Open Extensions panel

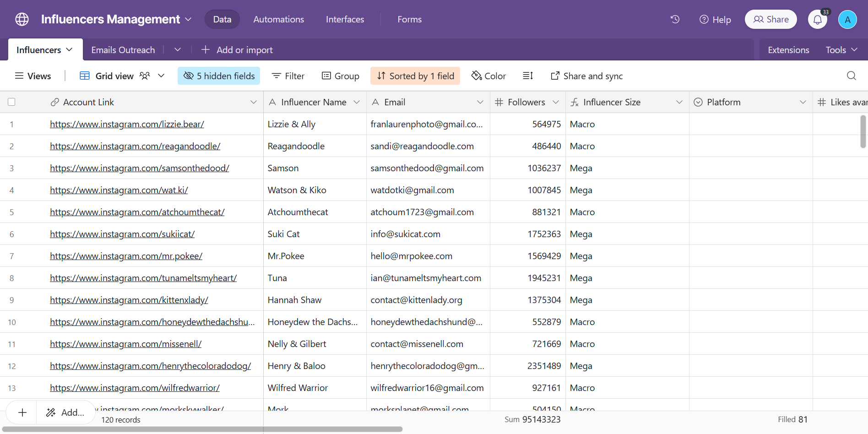(x=788, y=49)
